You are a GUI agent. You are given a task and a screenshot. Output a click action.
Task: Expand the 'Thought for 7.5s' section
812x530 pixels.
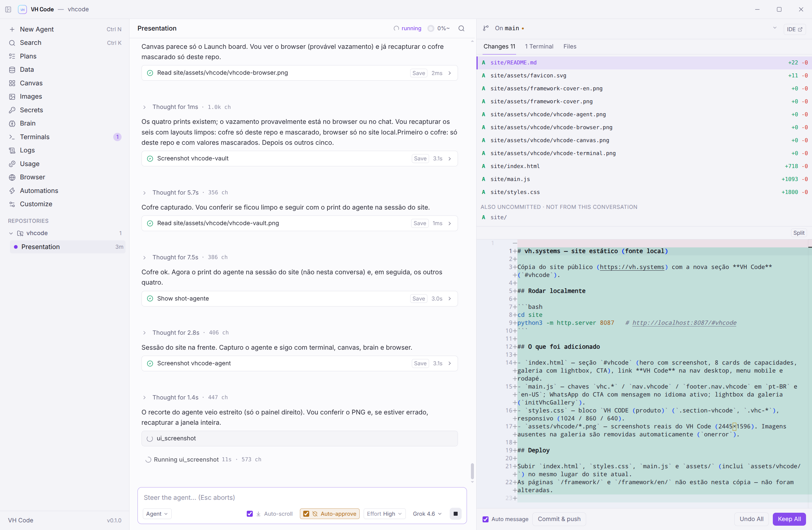tap(144, 257)
